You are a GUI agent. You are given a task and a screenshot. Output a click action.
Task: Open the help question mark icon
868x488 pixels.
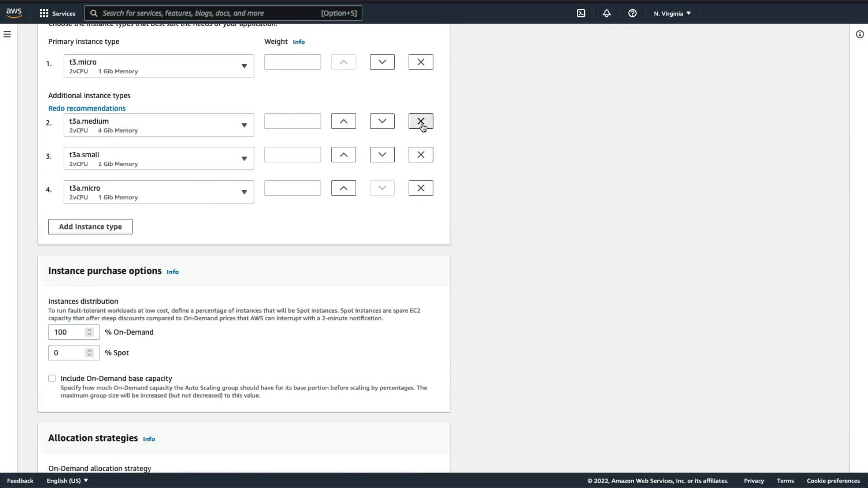click(632, 13)
